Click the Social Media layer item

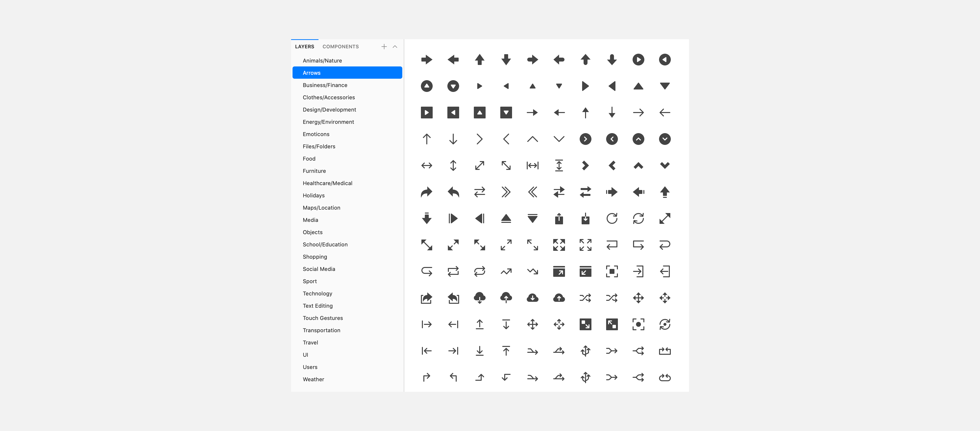319,269
